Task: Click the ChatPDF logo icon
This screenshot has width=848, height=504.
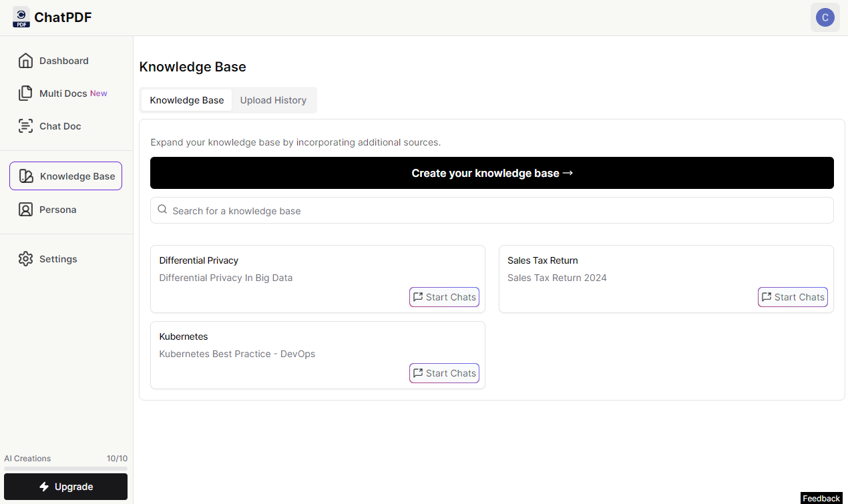Action: 21,17
